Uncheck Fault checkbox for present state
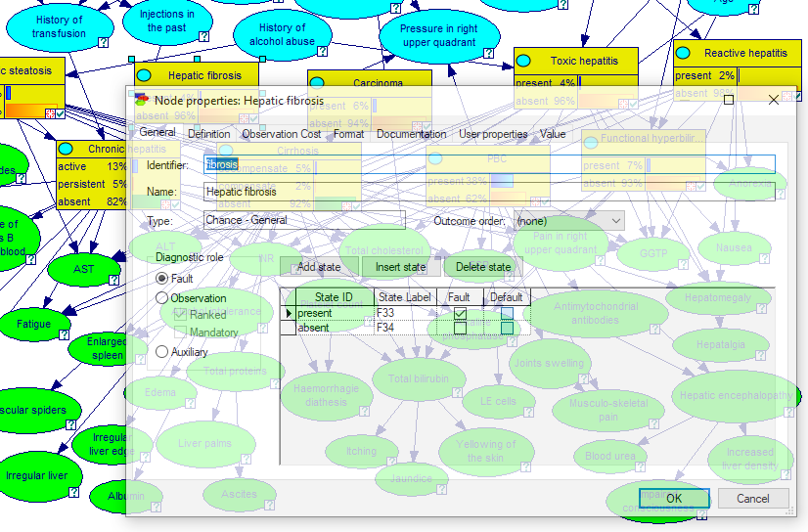The width and height of the screenshot is (808, 532). tap(460, 313)
